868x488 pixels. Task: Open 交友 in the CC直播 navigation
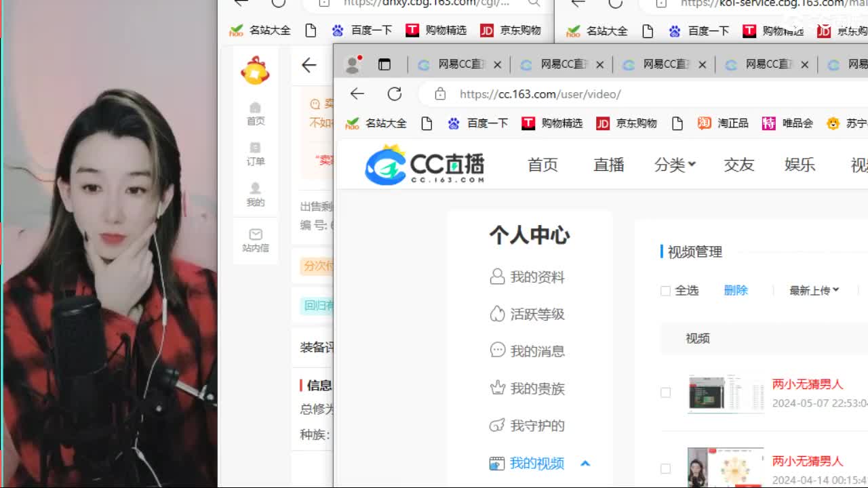point(738,165)
